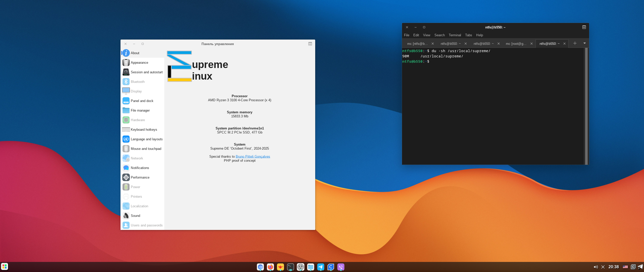Viewport: 644px width, 272px height.
Task: Open Session and autostart settings
Action: [x=146, y=72]
